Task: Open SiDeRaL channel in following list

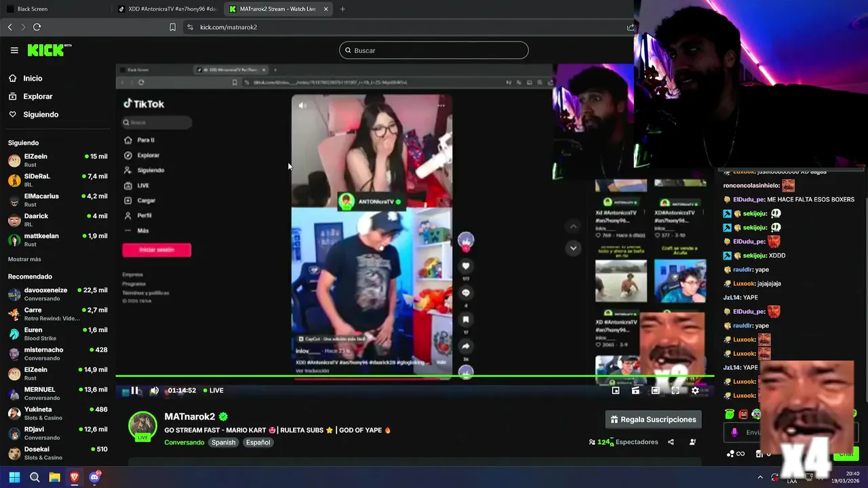Action: pyautogui.click(x=58, y=180)
